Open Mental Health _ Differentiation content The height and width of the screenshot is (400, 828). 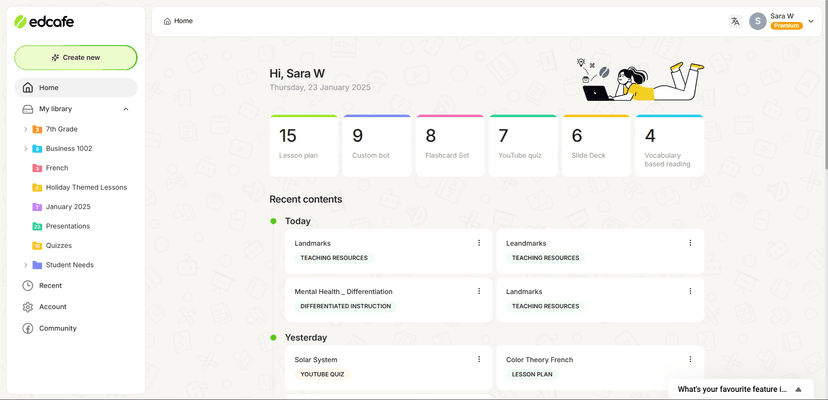point(343,292)
